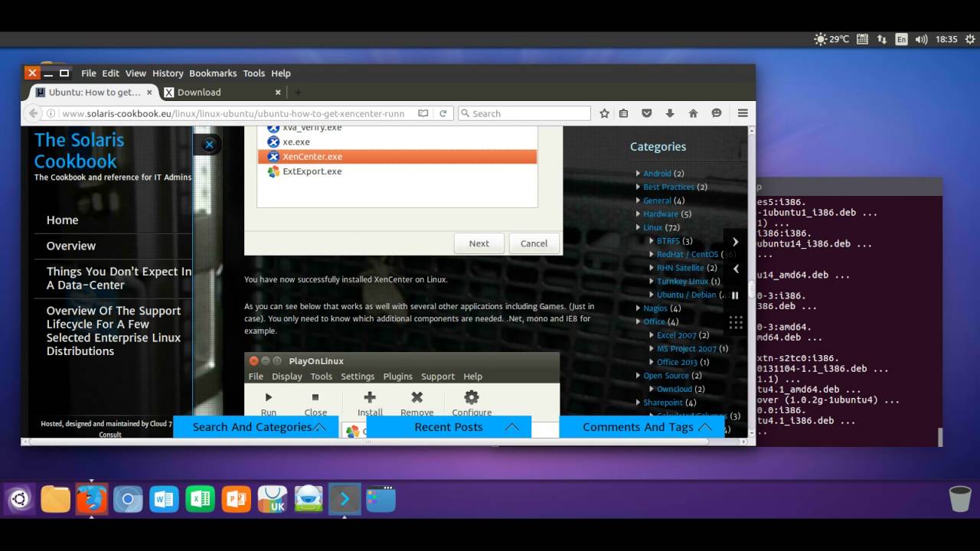Screen dimensions: 980x551
Task: Open Pocket icon in Firefox toolbar
Action: tap(646, 113)
